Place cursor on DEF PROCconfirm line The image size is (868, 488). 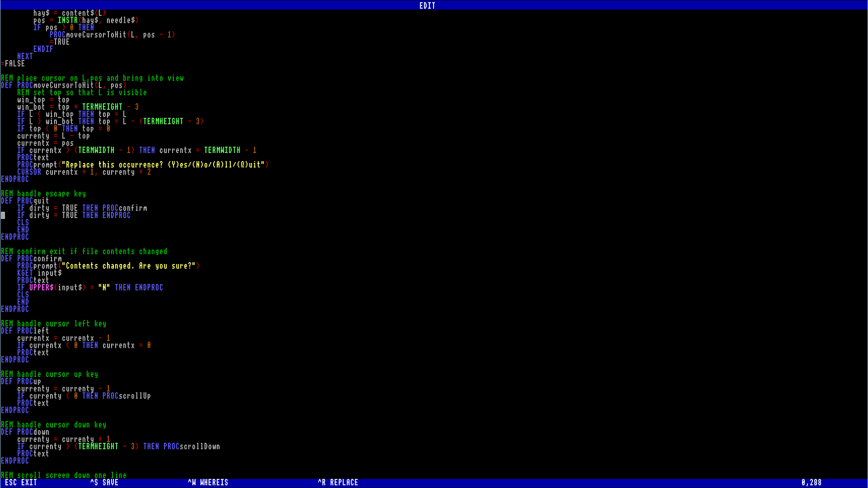click(x=31, y=259)
